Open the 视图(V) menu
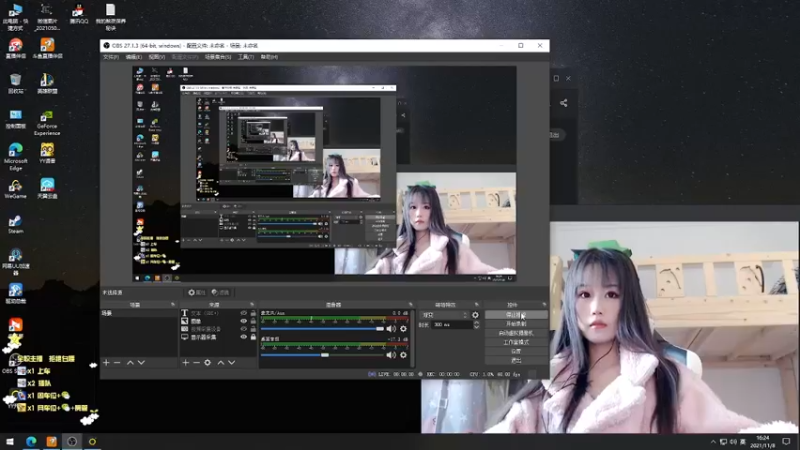The image size is (800, 450). 157,57
